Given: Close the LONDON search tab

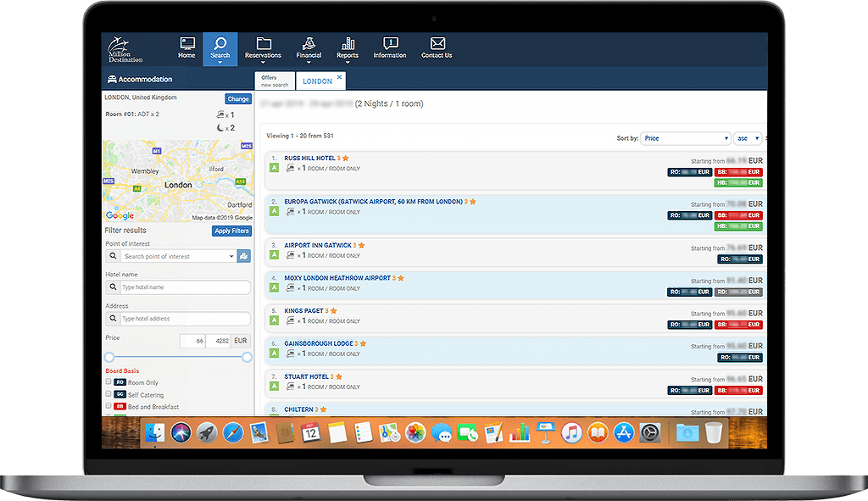Looking at the screenshot, I should [339, 77].
